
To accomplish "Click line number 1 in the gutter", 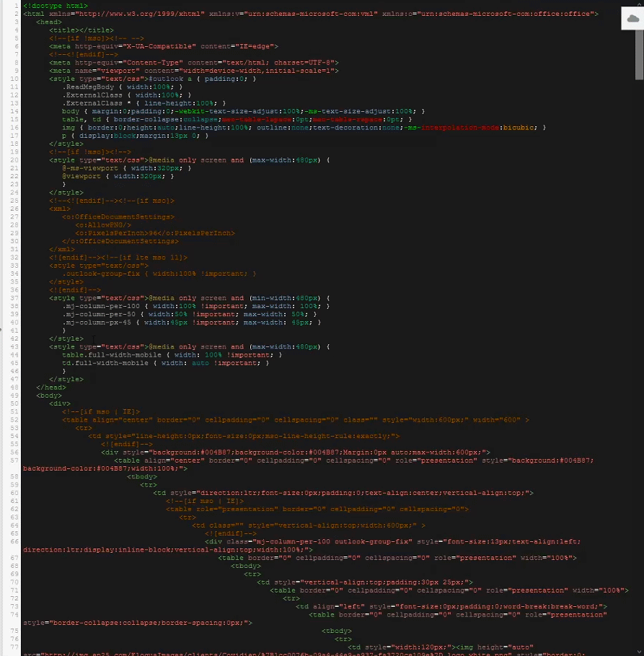I will pyautogui.click(x=16, y=6).
